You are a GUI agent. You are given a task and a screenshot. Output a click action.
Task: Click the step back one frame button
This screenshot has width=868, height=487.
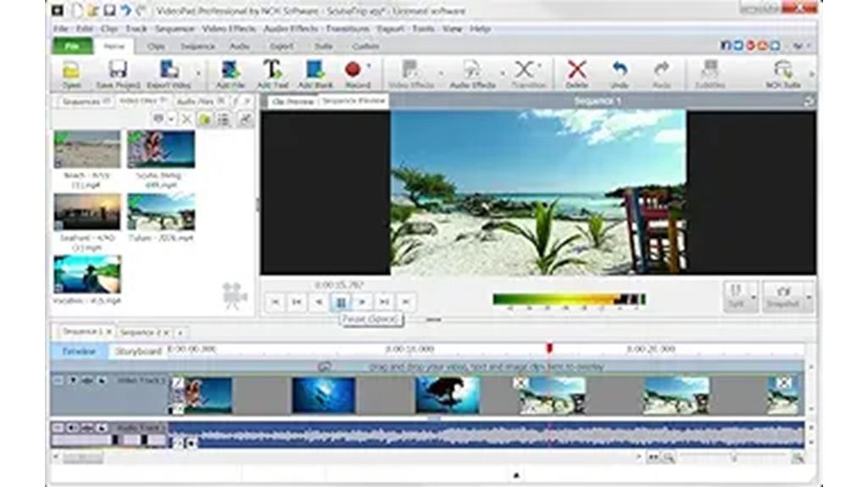point(319,302)
